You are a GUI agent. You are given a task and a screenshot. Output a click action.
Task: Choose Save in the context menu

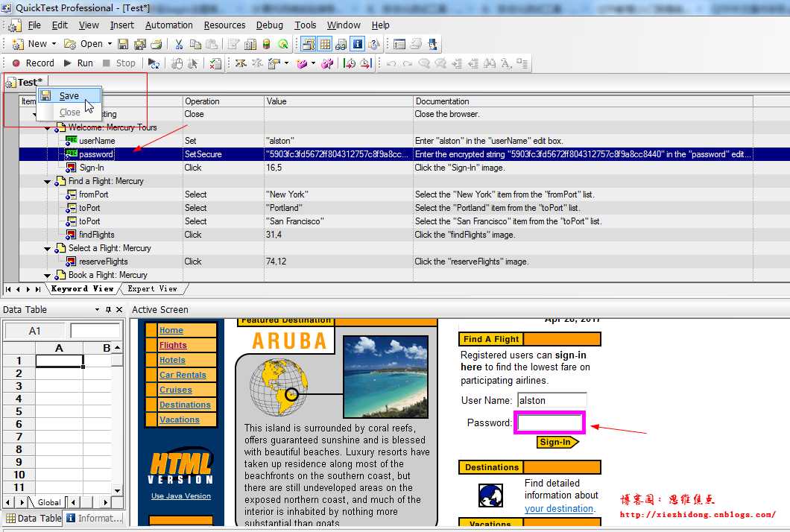[69, 95]
